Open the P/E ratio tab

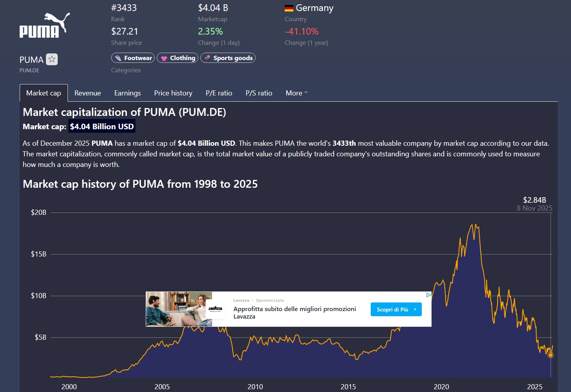(219, 93)
